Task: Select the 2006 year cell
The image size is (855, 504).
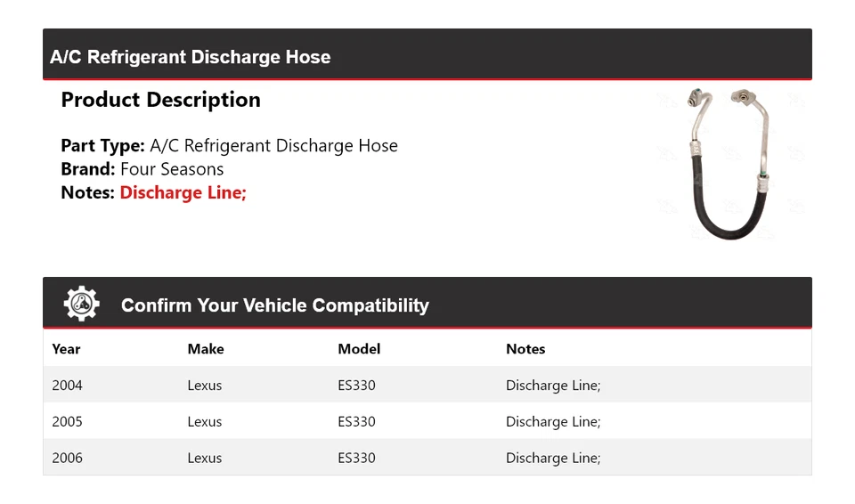Action: pos(67,458)
